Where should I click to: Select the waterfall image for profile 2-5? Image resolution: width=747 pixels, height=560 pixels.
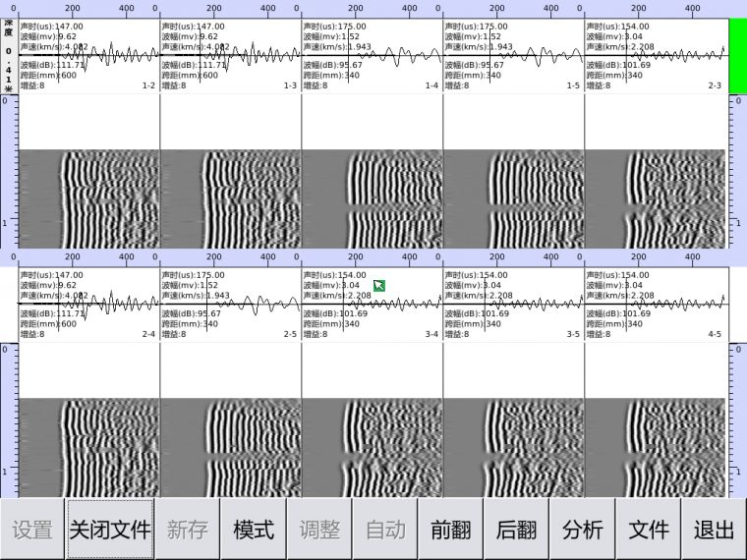(x=230, y=420)
